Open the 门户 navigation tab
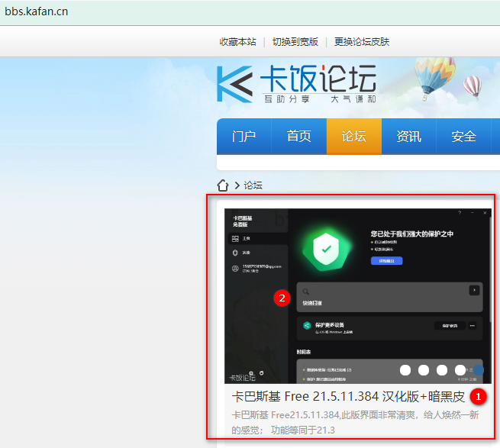500x448 pixels. click(244, 137)
